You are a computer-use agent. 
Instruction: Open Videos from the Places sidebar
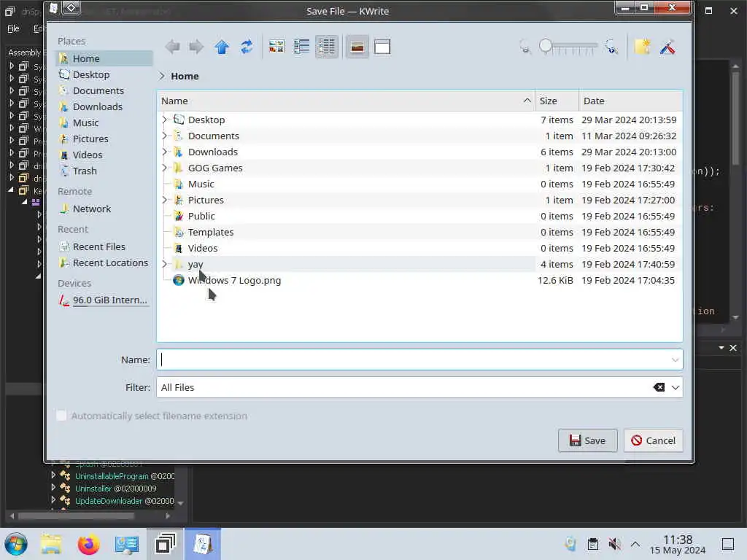[x=104, y=155]
